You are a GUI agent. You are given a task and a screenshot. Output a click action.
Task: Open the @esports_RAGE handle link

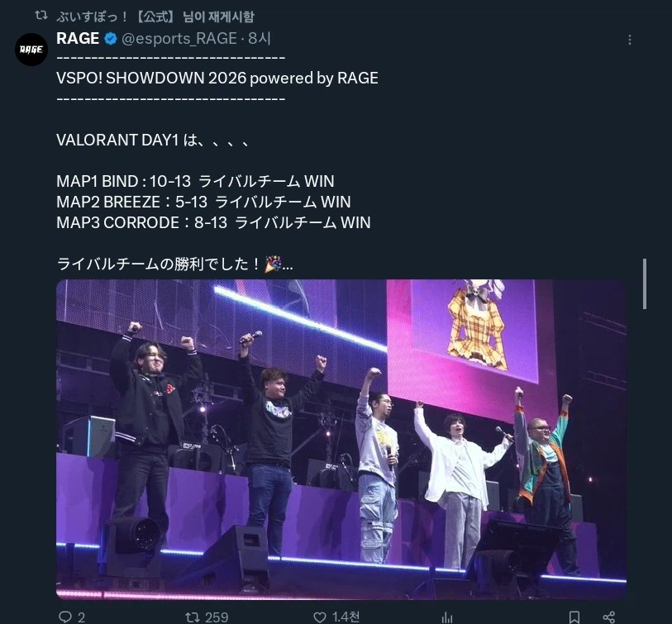tap(179, 39)
